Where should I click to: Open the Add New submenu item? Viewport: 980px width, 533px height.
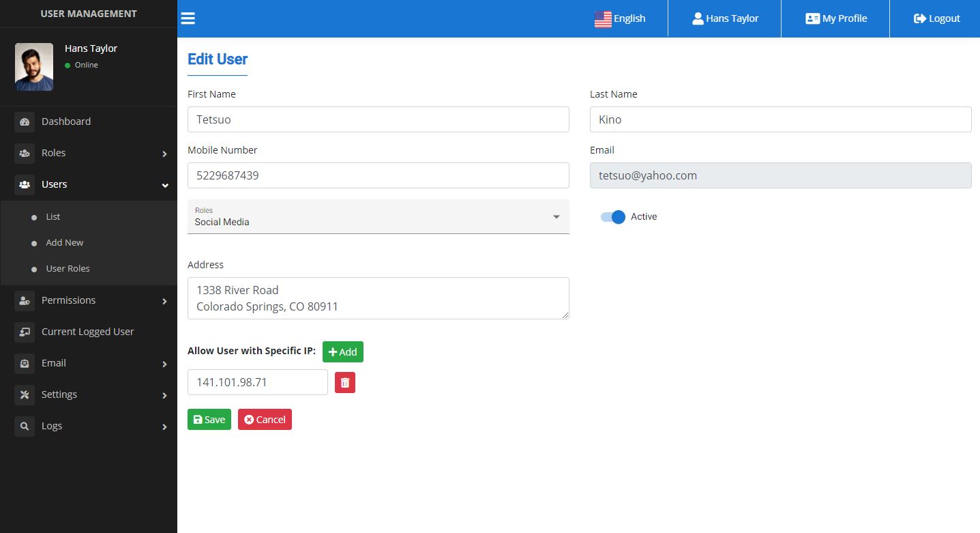(65, 243)
